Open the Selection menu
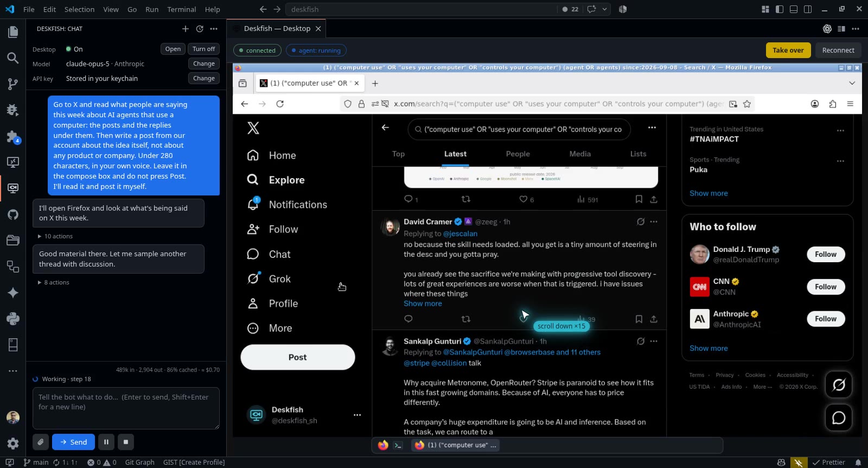The width and height of the screenshot is (868, 468). click(x=79, y=9)
